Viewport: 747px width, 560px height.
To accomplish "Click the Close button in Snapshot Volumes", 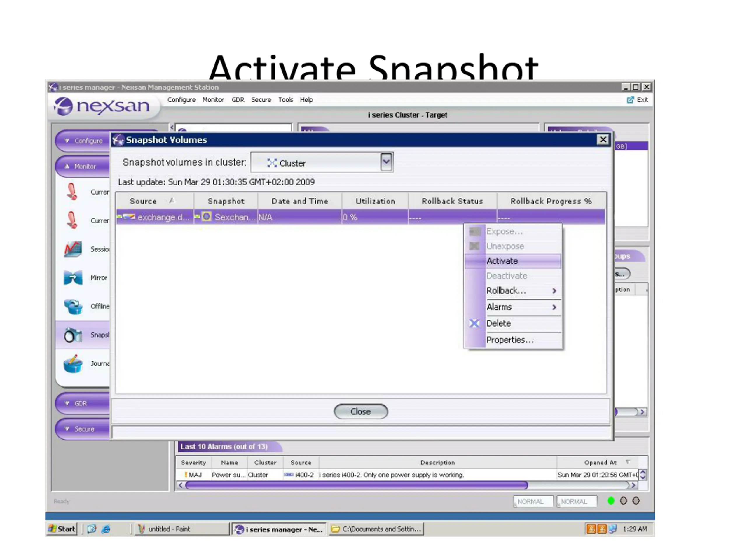I will (x=361, y=412).
